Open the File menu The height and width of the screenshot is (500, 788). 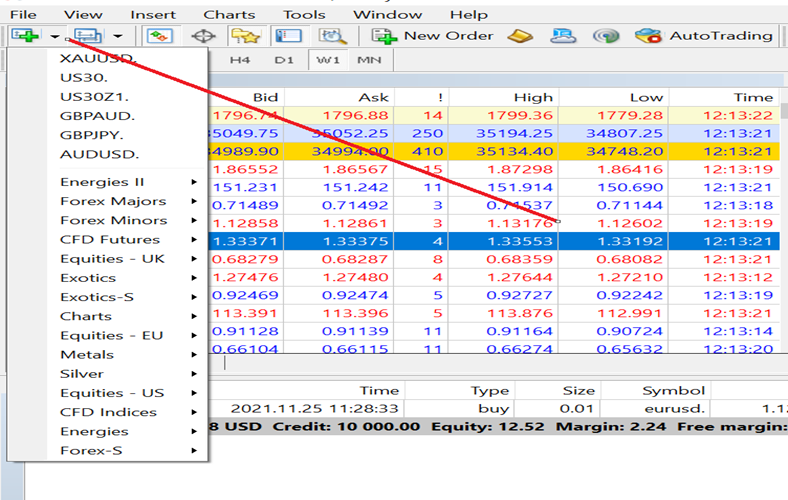pos(23,15)
